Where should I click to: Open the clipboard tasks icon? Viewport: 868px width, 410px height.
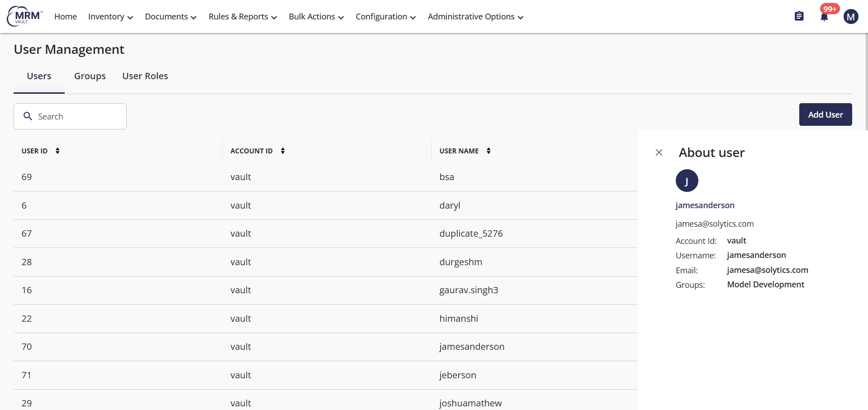pos(799,16)
